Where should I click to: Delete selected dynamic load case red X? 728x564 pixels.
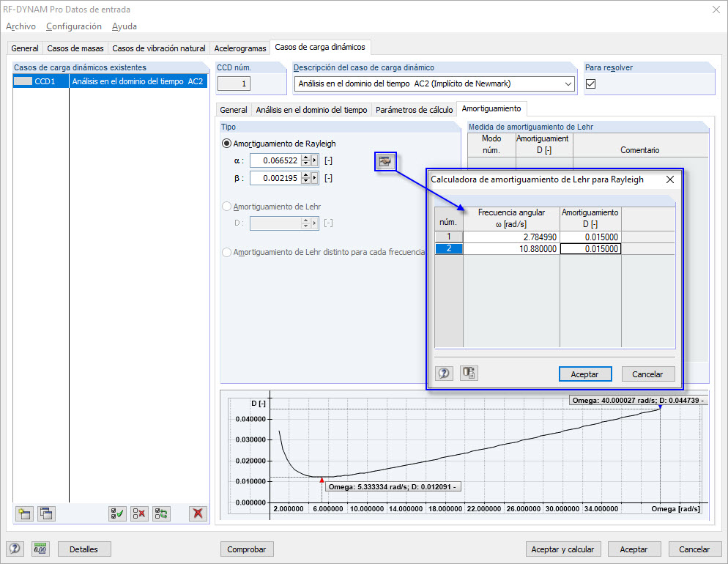pos(198,513)
